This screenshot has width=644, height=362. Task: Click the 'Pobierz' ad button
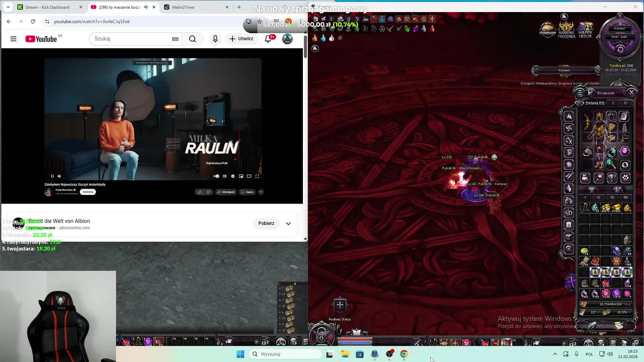(266, 223)
